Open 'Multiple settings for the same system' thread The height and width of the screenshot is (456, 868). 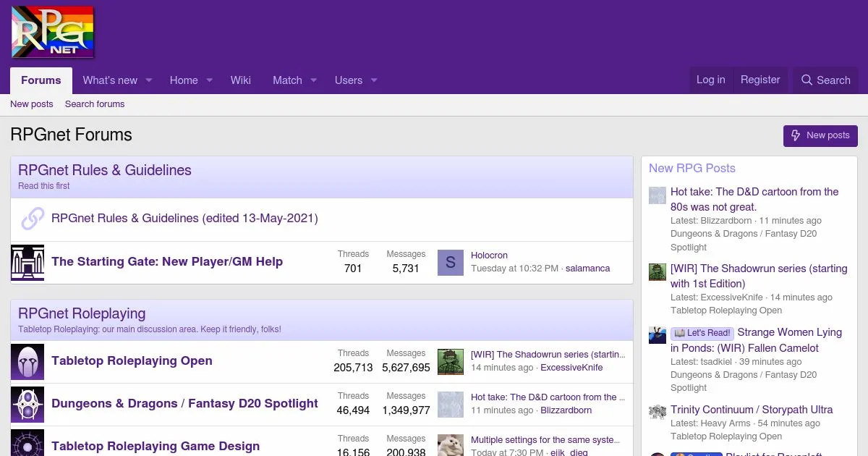click(x=545, y=440)
